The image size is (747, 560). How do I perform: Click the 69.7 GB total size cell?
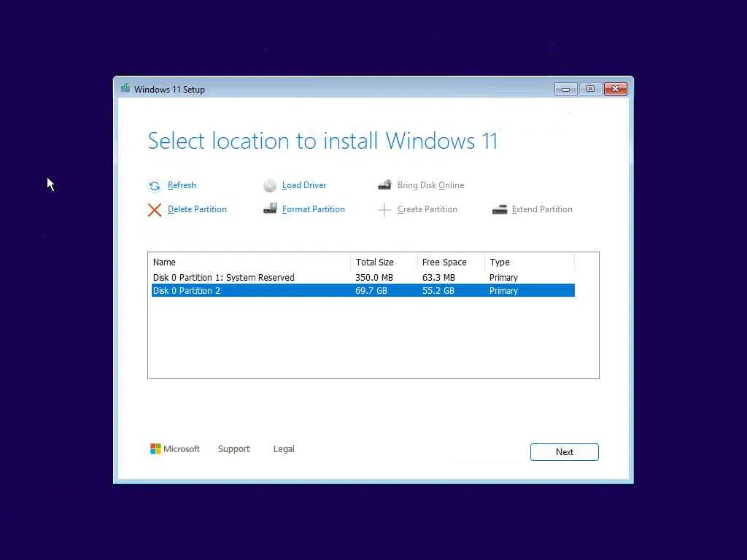pos(371,290)
